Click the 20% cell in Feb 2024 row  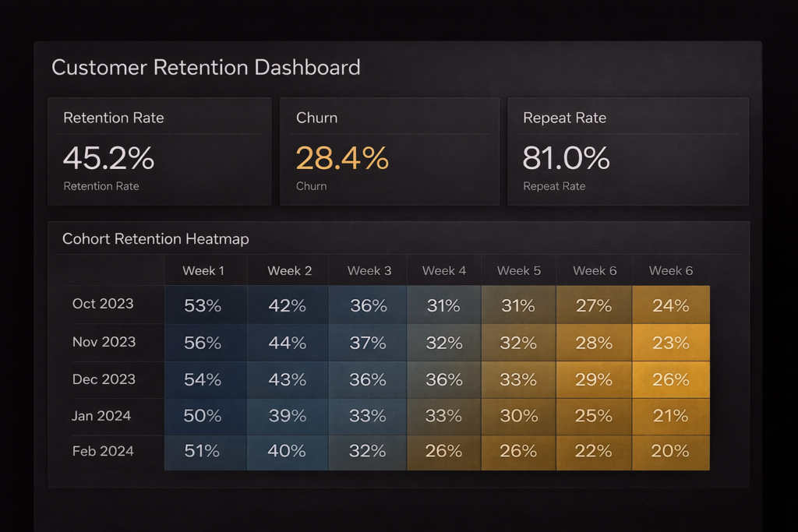(x=670, y=452)
